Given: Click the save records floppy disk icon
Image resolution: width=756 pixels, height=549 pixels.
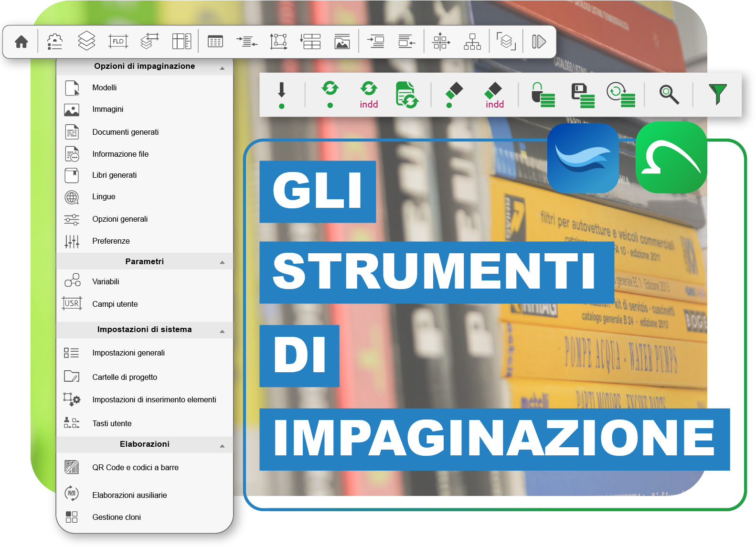Looking at the screenshot, I should pos(583,95).
